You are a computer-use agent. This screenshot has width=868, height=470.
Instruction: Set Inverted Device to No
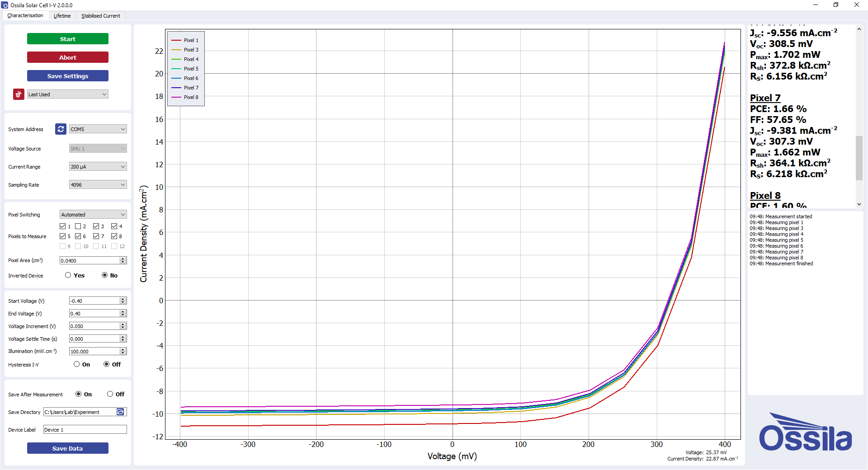tap(105, 275)
